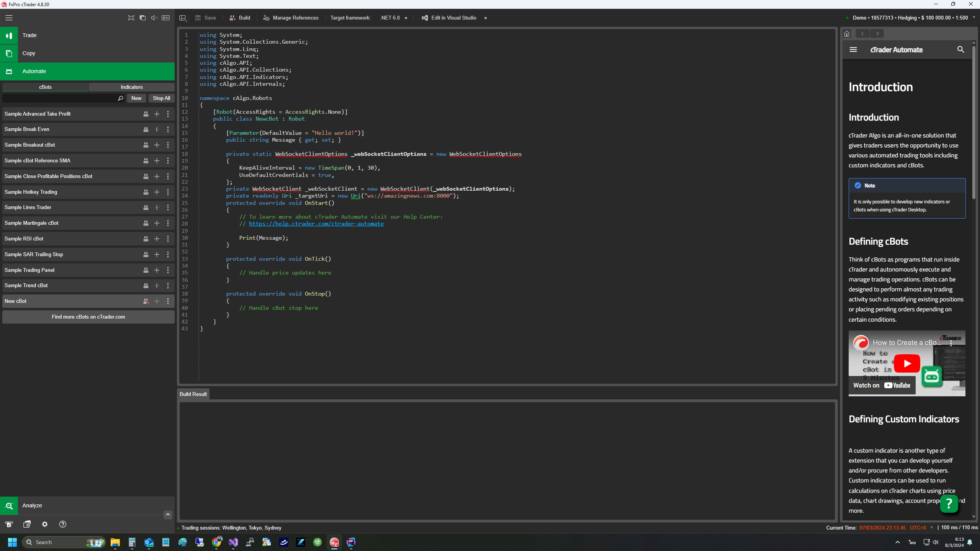980x551 pixels.
Task: Click the full screen layout icon
Action: [131, 18]
